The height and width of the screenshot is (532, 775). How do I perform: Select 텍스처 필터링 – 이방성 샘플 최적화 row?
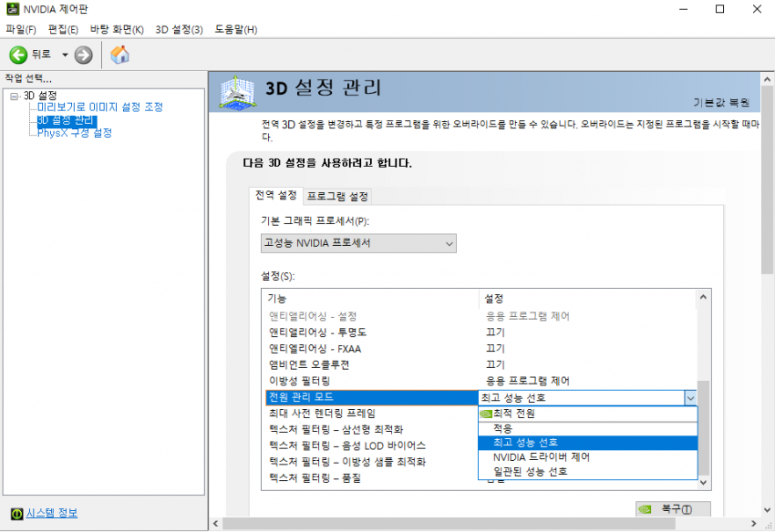(x=372, y=462)
